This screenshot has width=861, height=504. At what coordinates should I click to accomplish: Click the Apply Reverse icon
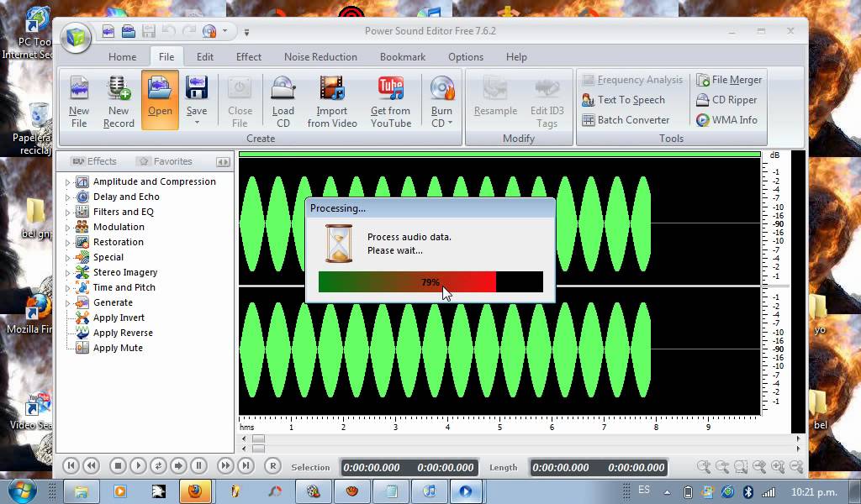pos(82,333)
